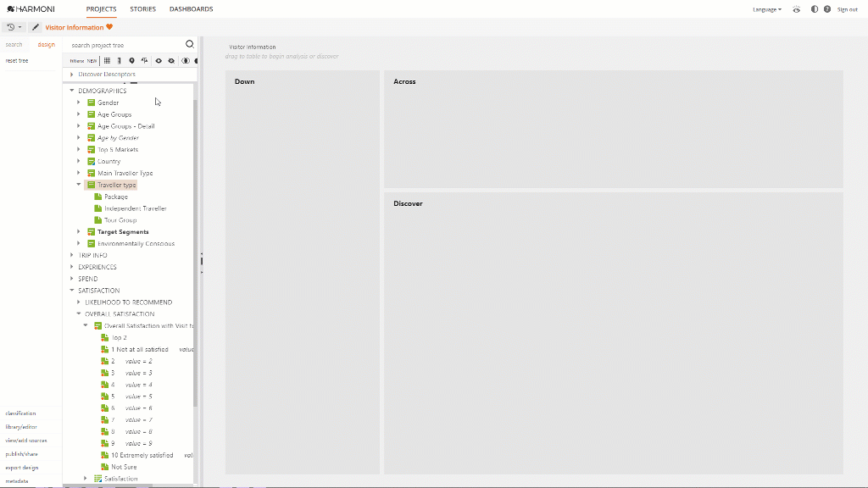Click the search project tree field
868x488 pixels.
126,45
